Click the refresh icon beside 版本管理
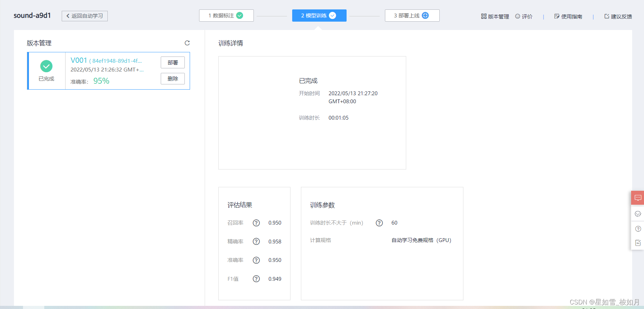The width and height of the screenshot is (644, 309). coord(187,43)
